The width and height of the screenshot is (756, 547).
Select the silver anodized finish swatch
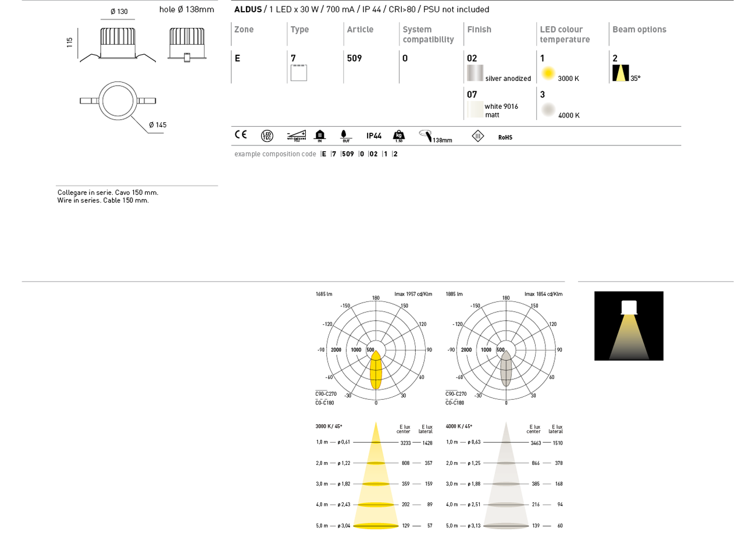(x=475, y=73)
